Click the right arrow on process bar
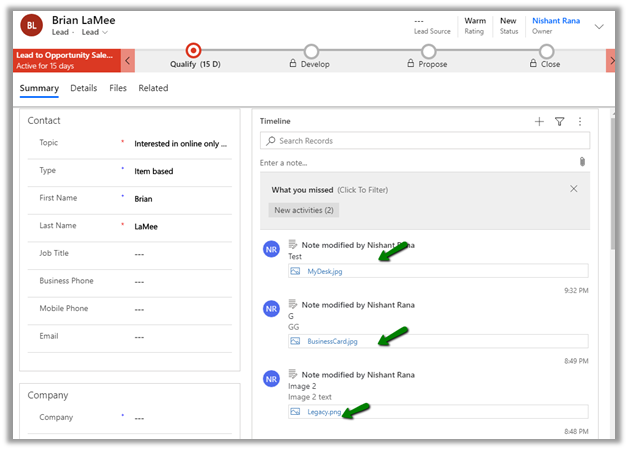Viewport: 628px width, 450px height. [x=611, y=62]
